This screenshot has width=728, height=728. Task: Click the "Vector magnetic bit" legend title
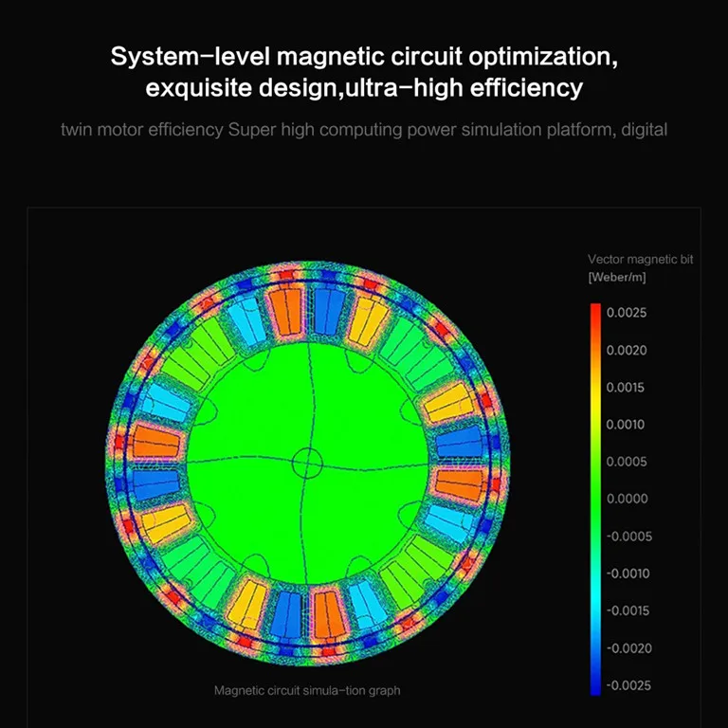(640, 259)
